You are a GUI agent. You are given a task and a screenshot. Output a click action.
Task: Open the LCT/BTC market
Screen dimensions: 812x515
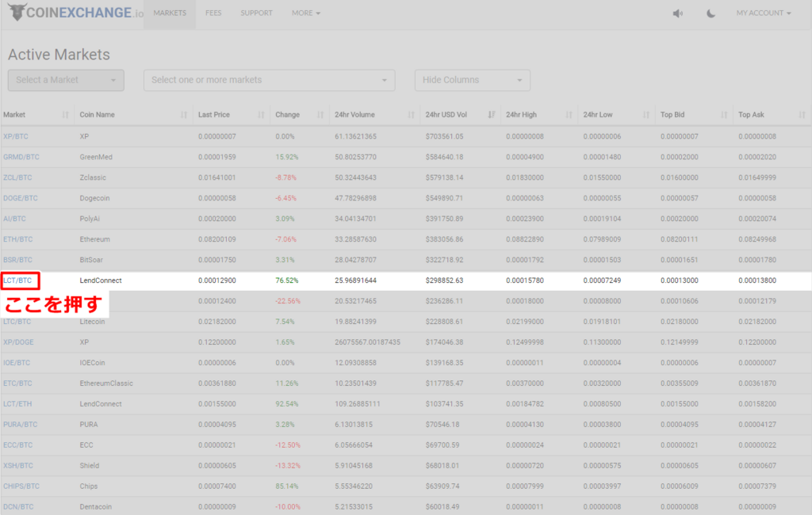(17, 280)
